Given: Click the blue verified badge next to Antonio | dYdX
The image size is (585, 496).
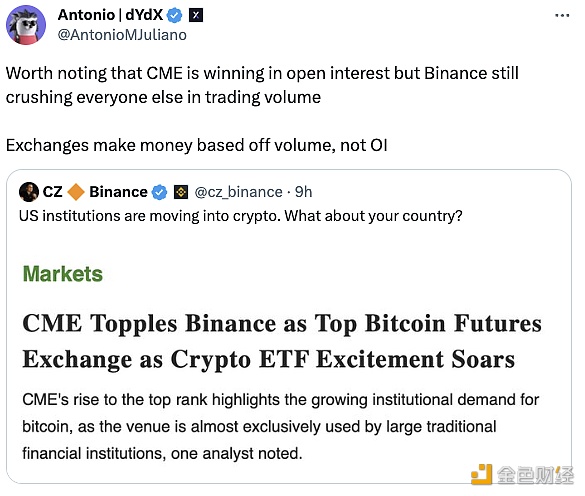Looking at the screenshot, I should tap(174, 15).
